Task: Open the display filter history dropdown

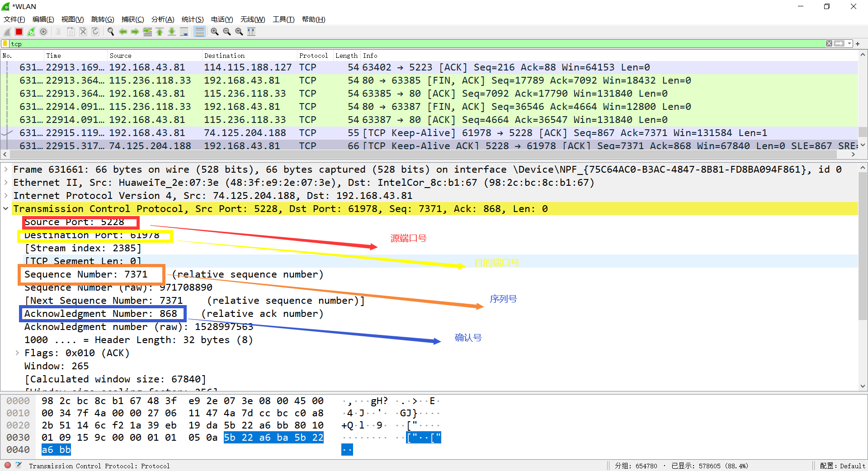Action: click(x=849, y=44)
